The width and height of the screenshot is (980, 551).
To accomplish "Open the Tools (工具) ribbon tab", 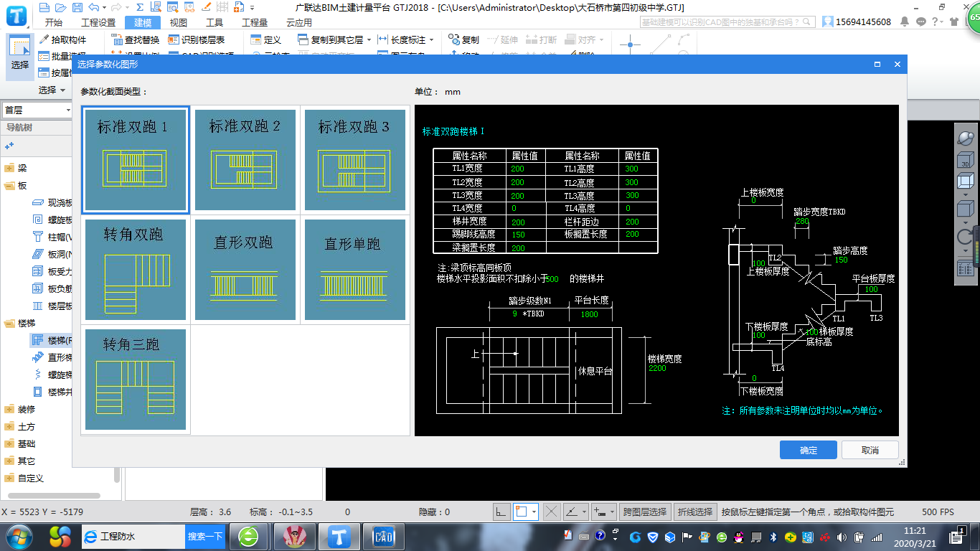I will pyautogui.click(x=215, y=22).
